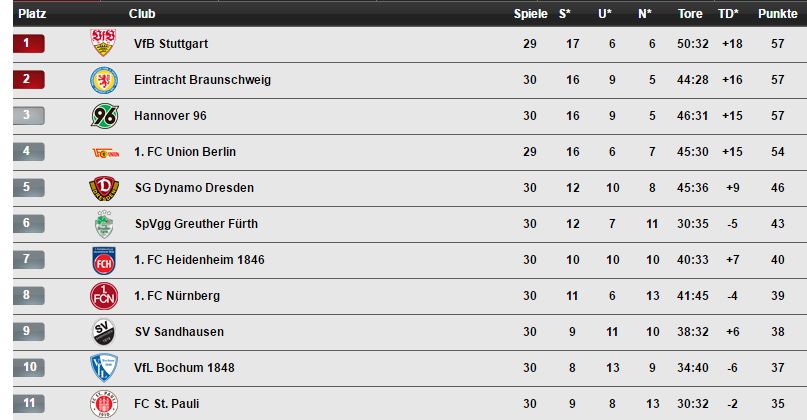807x420 pixels.
Task: Open the FC St. Pauli club logo
Action: pos(104,404)
